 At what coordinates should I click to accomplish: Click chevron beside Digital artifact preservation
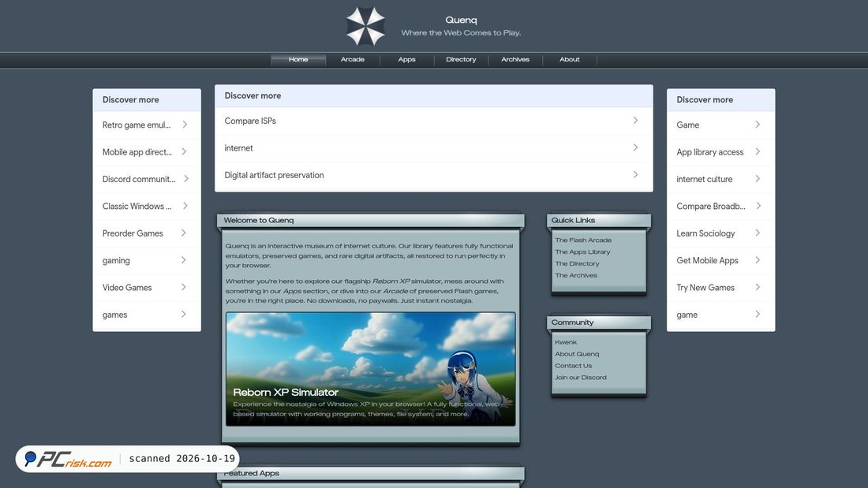pos(635,174)
